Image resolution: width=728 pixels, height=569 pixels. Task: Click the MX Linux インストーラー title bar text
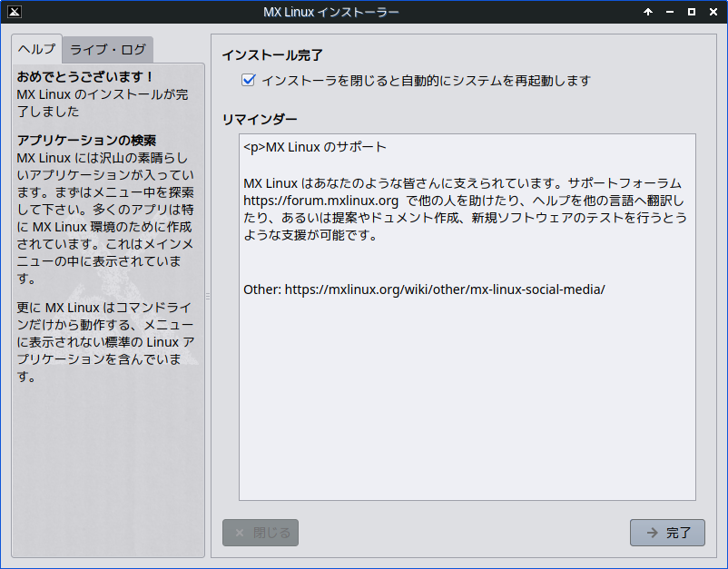pos(330,12)
